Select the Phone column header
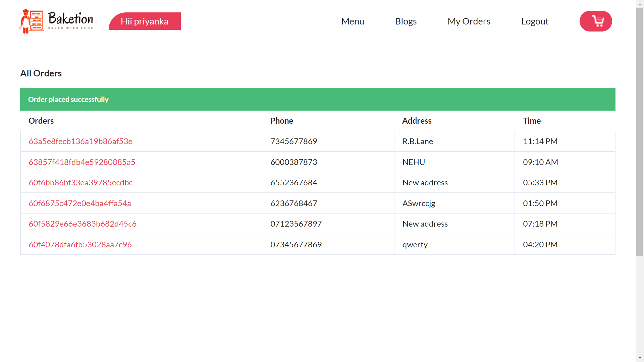 tap(282, 121)
